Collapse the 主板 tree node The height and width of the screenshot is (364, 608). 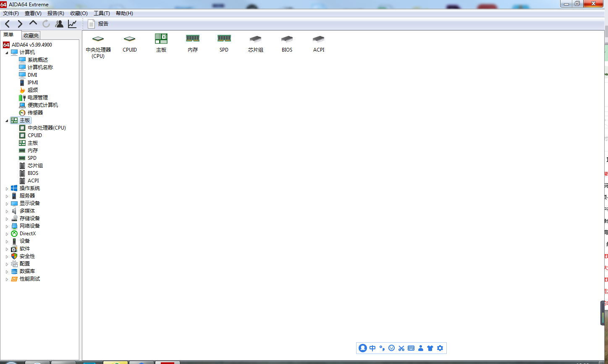pyautogui.click(x=7, y=120)
